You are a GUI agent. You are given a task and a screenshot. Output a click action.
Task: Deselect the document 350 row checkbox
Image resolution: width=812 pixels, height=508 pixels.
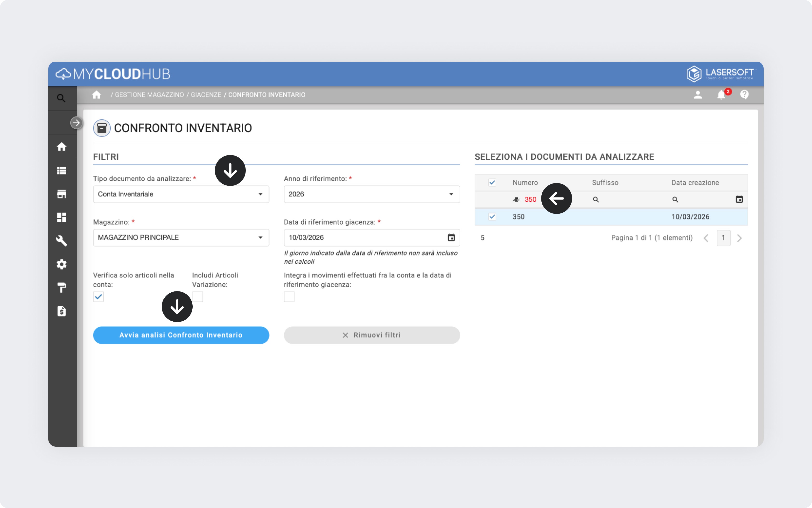492,217
